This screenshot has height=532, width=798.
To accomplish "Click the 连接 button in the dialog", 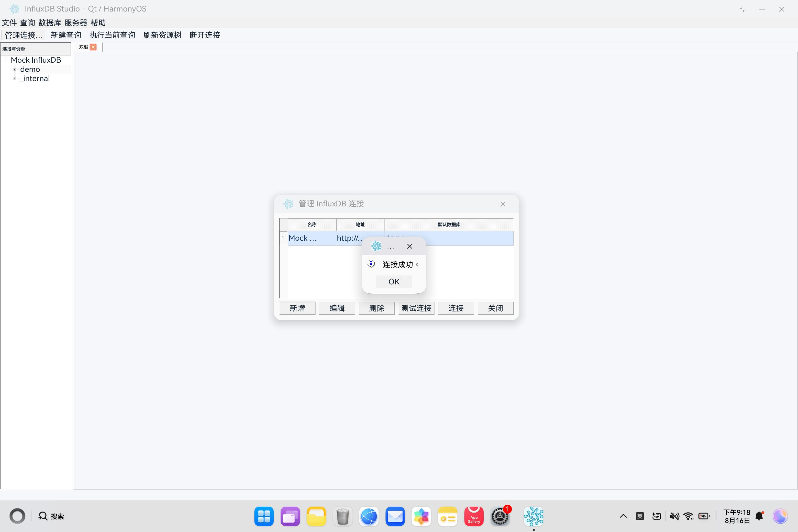I will [456, 308].
